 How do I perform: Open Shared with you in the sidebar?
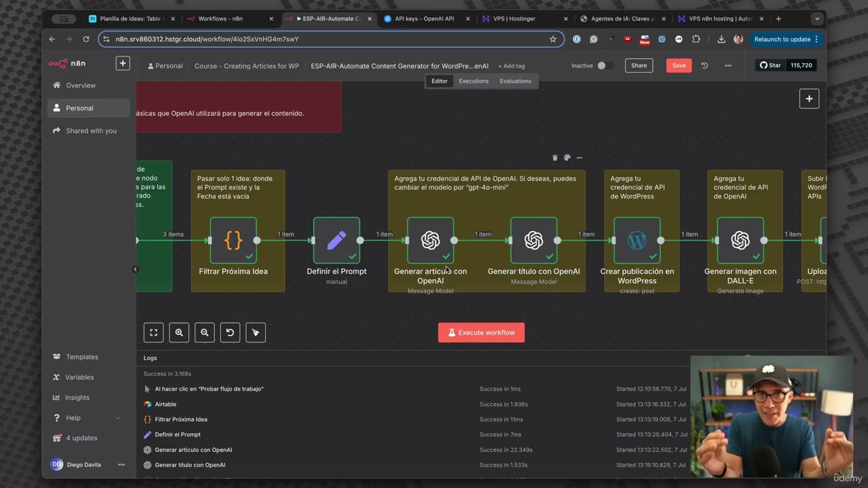coord(88,131)
